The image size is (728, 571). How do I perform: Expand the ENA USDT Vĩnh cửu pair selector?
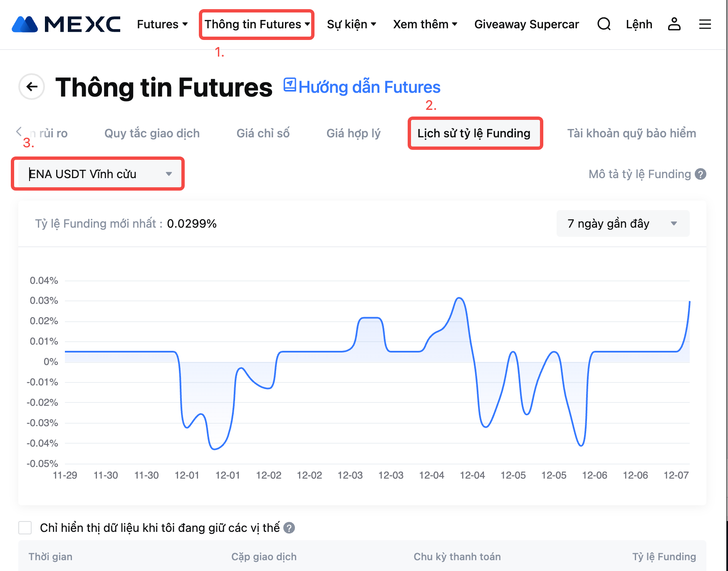[x=98, y=174]
